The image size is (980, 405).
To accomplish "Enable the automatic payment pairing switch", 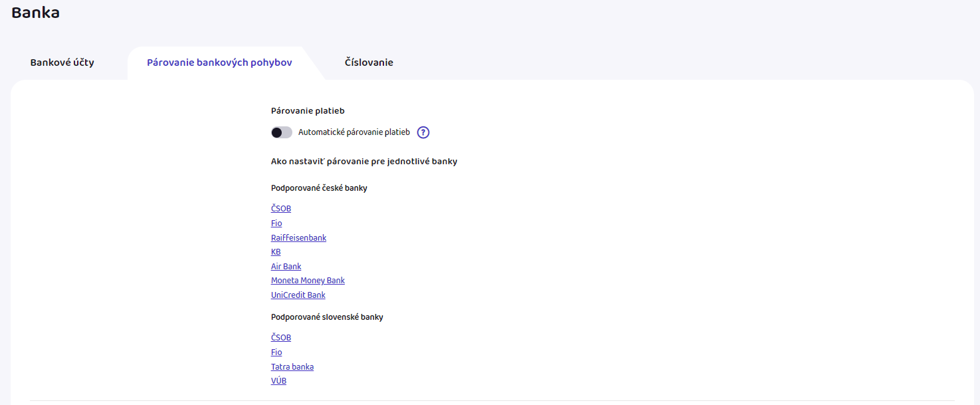I will 282,132.
